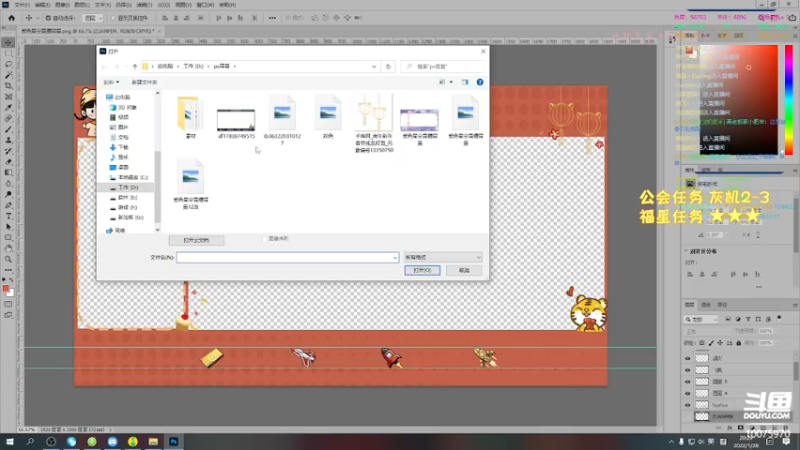The width and height of the screenshot is (800, 450).
Task: Click the add layer mask icon
Action: 740,428
